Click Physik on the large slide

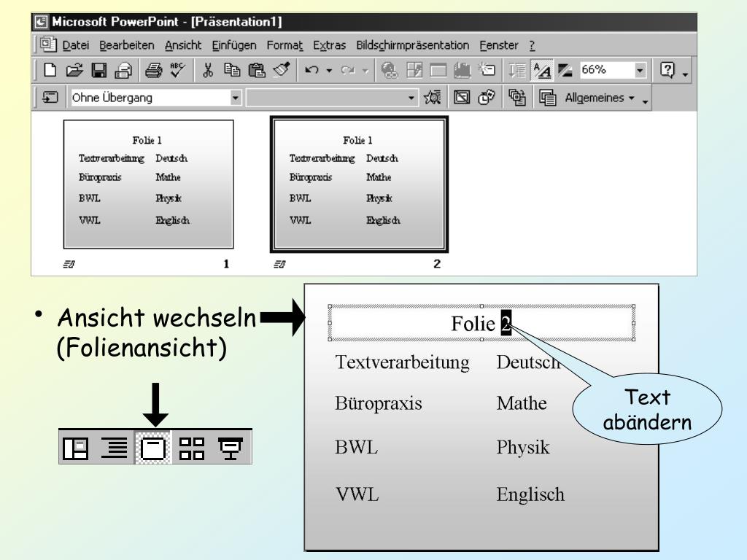[523, 448]
